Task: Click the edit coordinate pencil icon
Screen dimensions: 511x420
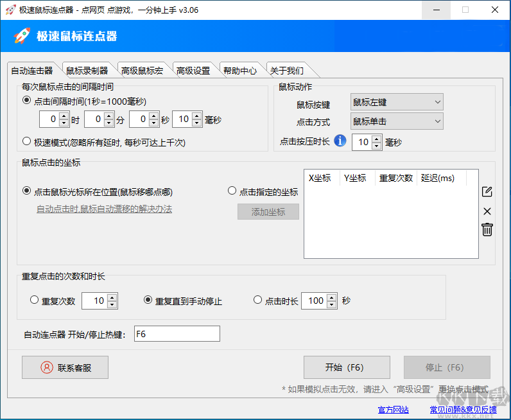Action: [487, 191]
